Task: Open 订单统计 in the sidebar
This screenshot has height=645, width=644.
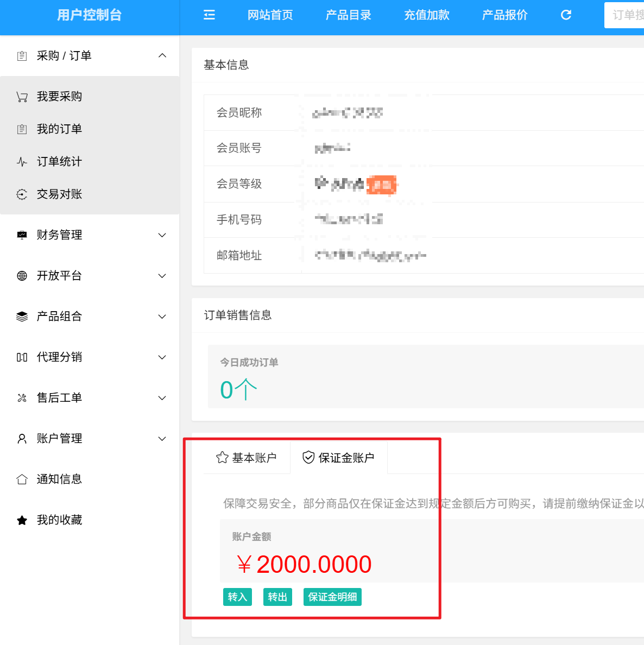Action: (59, 162)
